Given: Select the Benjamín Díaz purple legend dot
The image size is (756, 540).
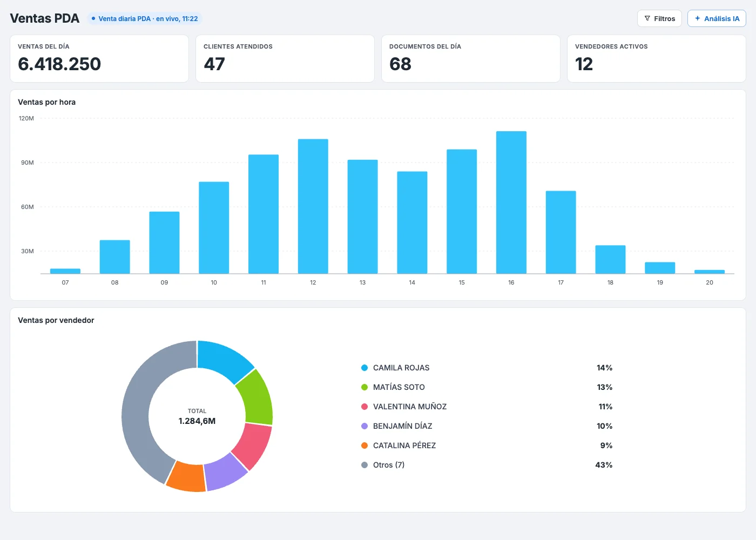Looking at the screenshot, I should tap(364, 426).
